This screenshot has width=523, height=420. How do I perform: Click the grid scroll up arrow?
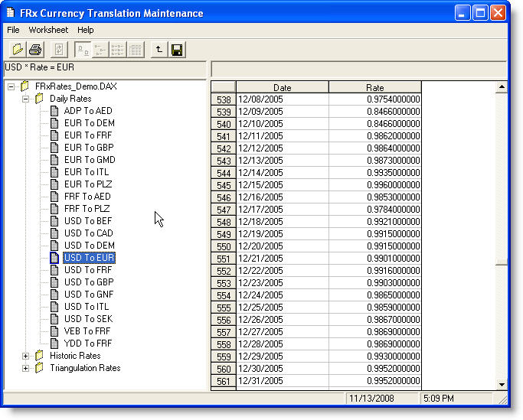[502, 87]
